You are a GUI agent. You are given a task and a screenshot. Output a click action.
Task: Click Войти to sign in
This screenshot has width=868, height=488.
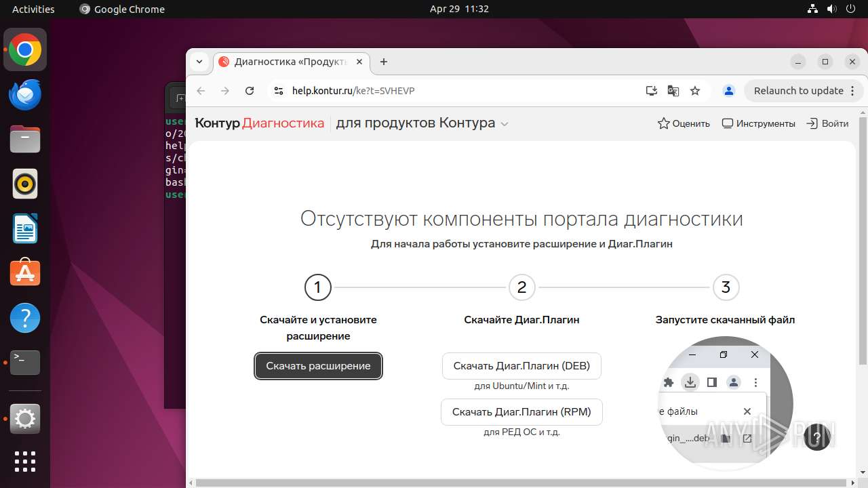(827, 123)
